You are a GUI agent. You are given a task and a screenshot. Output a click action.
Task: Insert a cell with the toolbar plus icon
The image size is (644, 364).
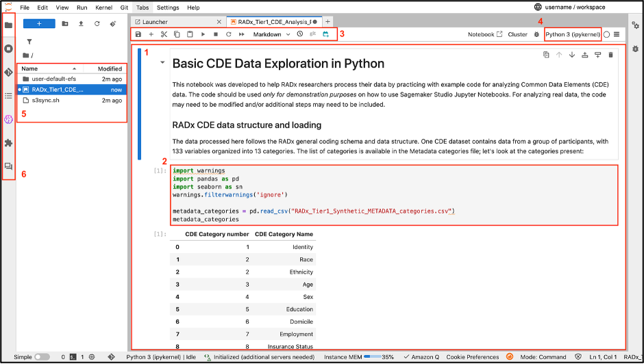click(151, 34)
